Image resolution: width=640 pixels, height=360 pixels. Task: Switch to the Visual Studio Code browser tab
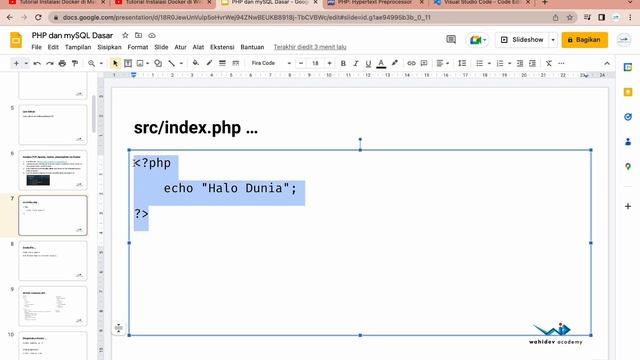tap(481, 3)
